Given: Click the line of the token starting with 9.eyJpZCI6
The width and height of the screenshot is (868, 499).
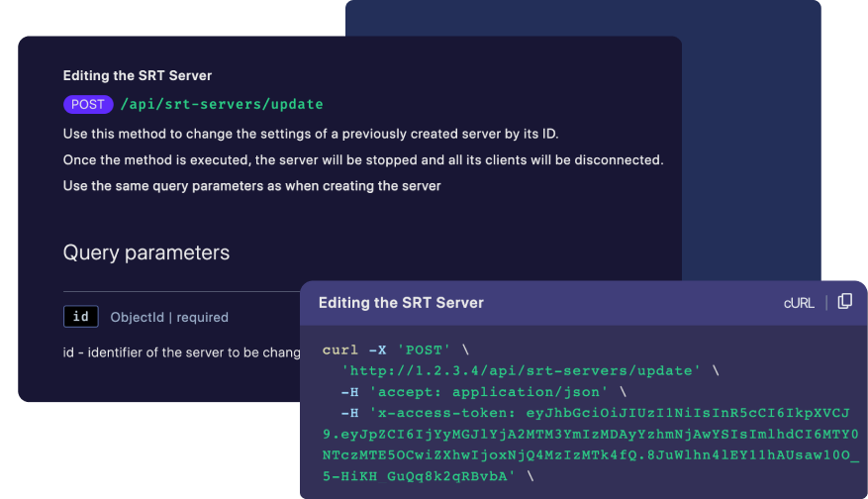Looking at the screenshot, I should click(x=590, y=435).
